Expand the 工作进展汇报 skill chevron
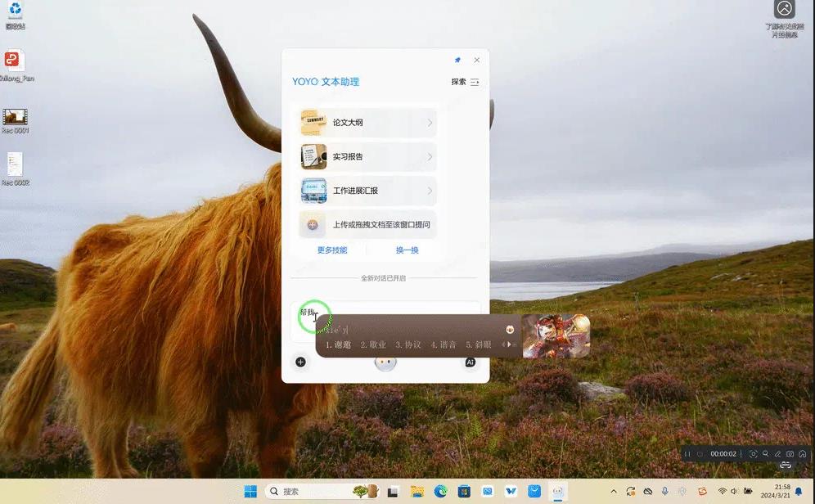The width and height of the screenshot is (815, 504). (430, 191)
